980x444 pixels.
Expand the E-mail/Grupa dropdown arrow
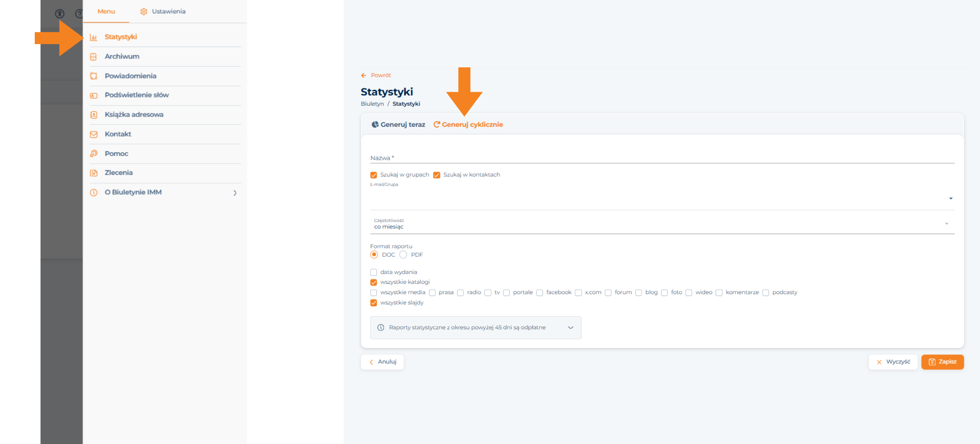coord(950,198)
